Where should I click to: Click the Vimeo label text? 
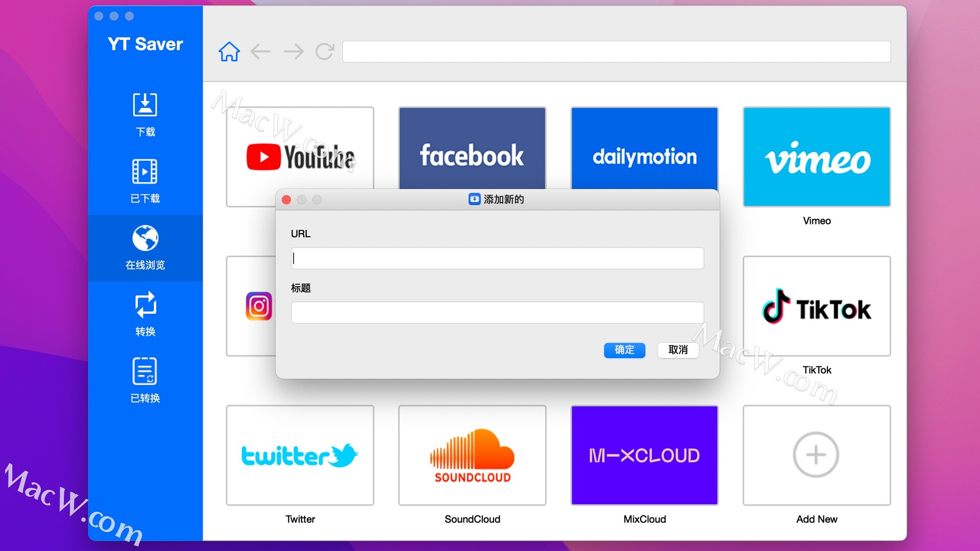pyautogui.click(x=817, y=221)
